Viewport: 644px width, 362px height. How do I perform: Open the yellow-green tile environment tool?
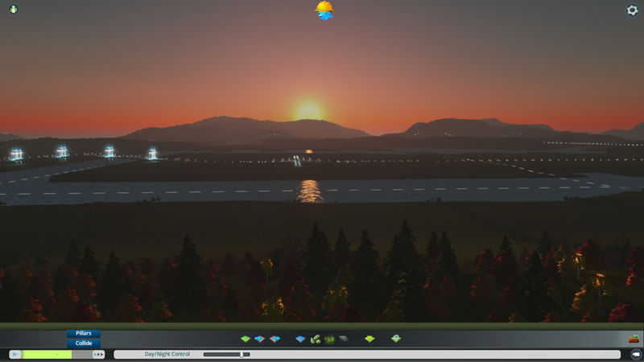click(369, 339)
